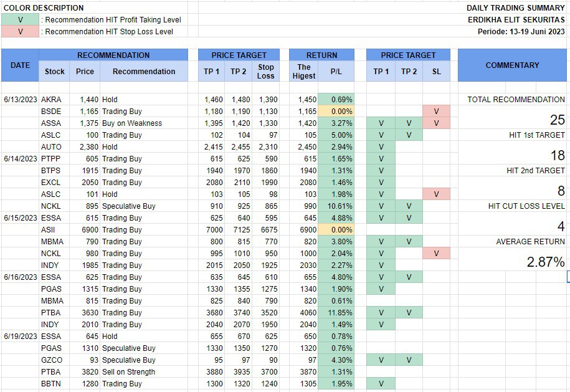Select the TP 1 V mark in BBTN row
This screenshot has width=570, height=392.
pyautogui.click(x=381, y=384)
